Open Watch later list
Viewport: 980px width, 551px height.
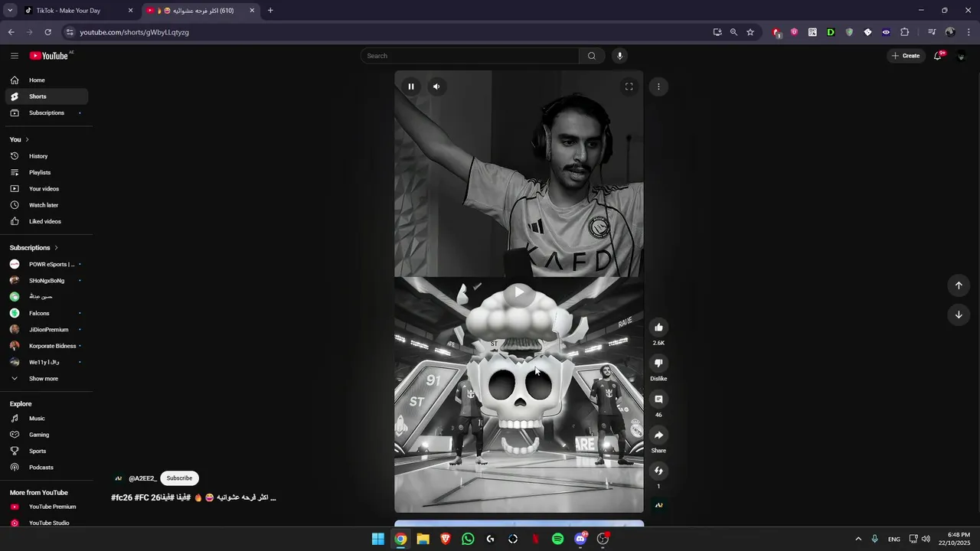[x=47, y=205]
